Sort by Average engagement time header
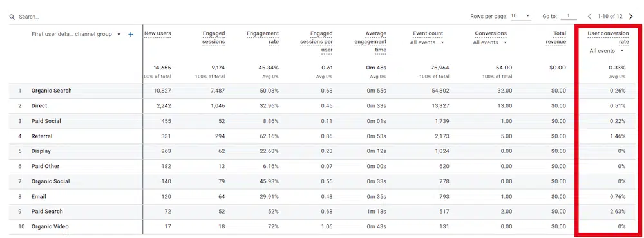 pos(370,42)
